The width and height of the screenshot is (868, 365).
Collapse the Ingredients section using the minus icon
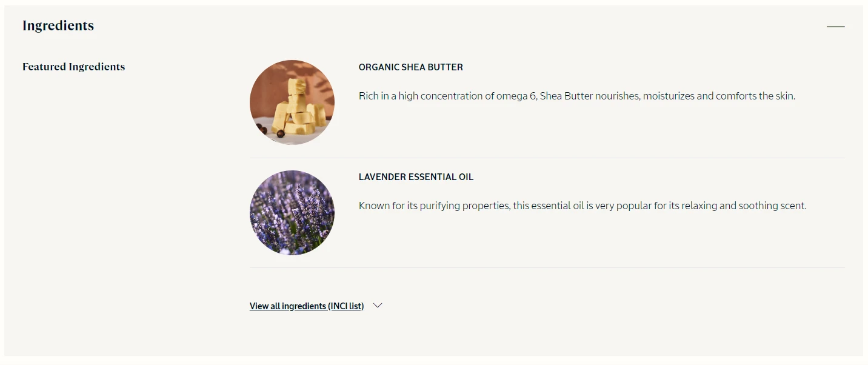(x=835, y=27)
